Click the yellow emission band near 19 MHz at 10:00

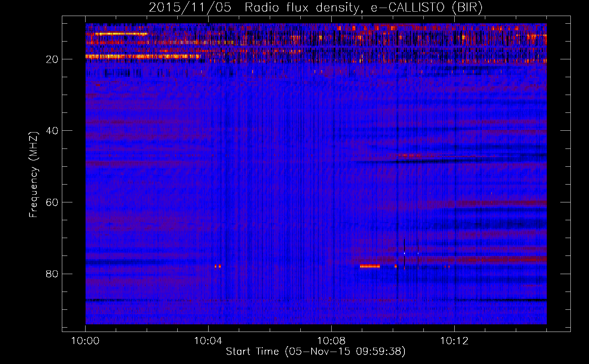pos(143,56)
